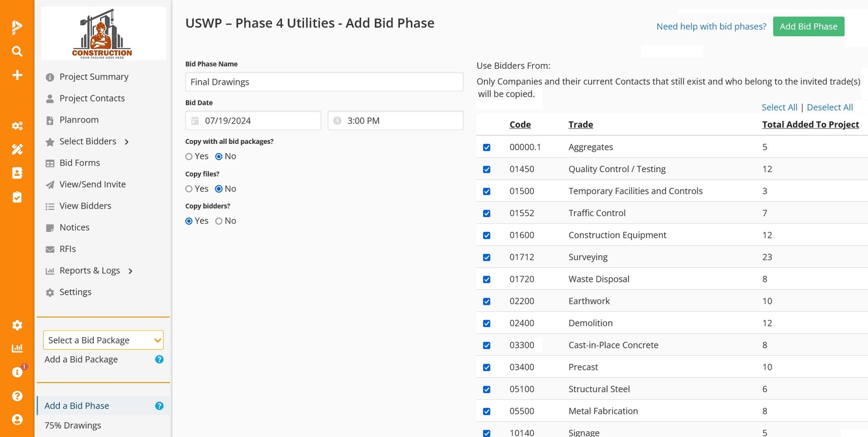This screenshot has height=437, width=868.
Task: Open Bid Forms
Action: click(80, 163)
